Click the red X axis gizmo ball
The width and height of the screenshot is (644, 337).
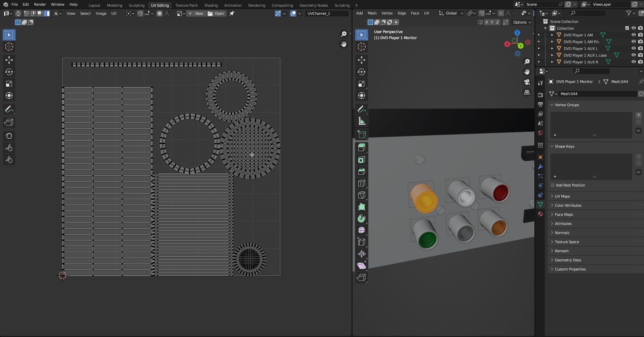507,44
